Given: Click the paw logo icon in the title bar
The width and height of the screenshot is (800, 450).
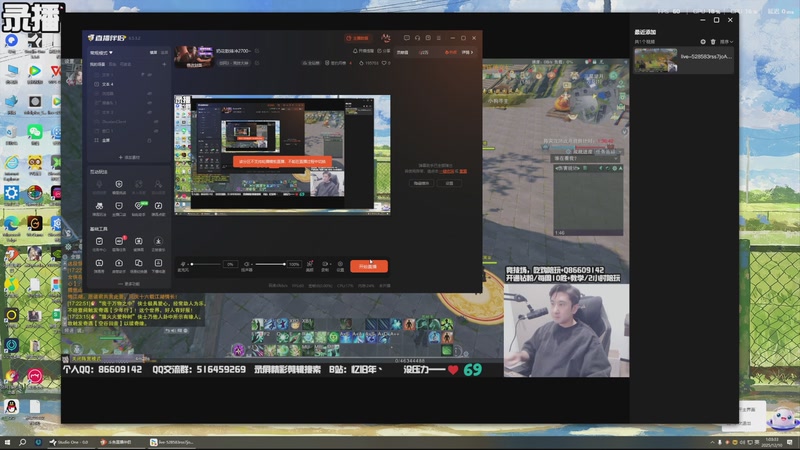Looking at the screenshot, I should (386, 38).
